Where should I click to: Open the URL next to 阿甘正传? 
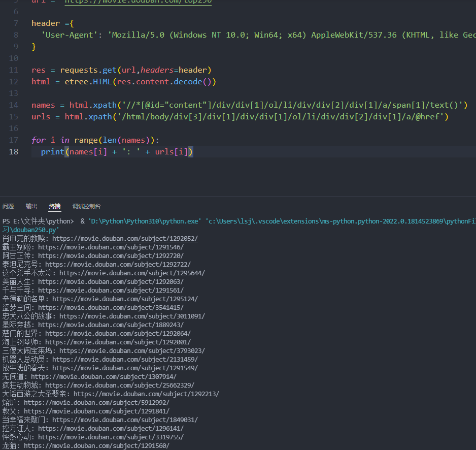pos(111,255)
